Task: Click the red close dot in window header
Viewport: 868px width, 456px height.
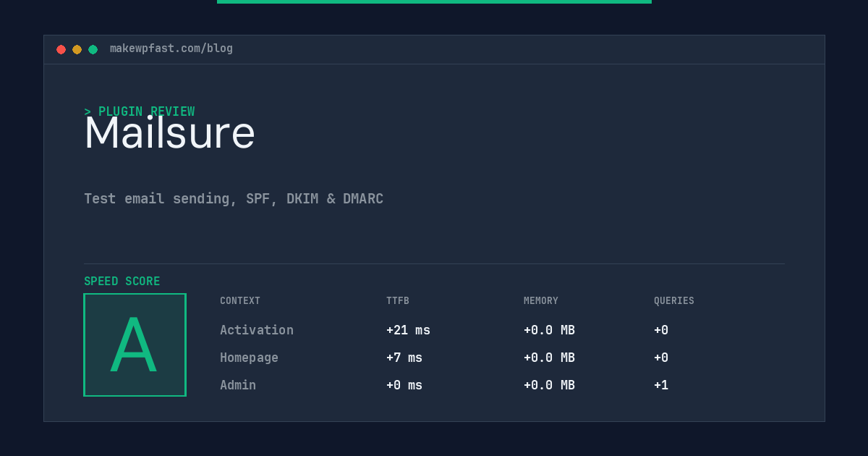Action: point(61,49)
